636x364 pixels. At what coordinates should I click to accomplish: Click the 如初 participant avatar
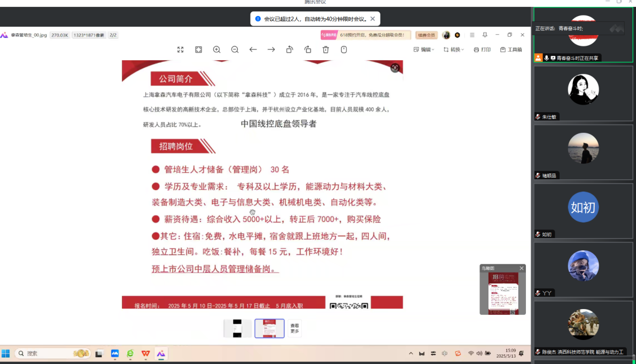(x=583, y=207)
